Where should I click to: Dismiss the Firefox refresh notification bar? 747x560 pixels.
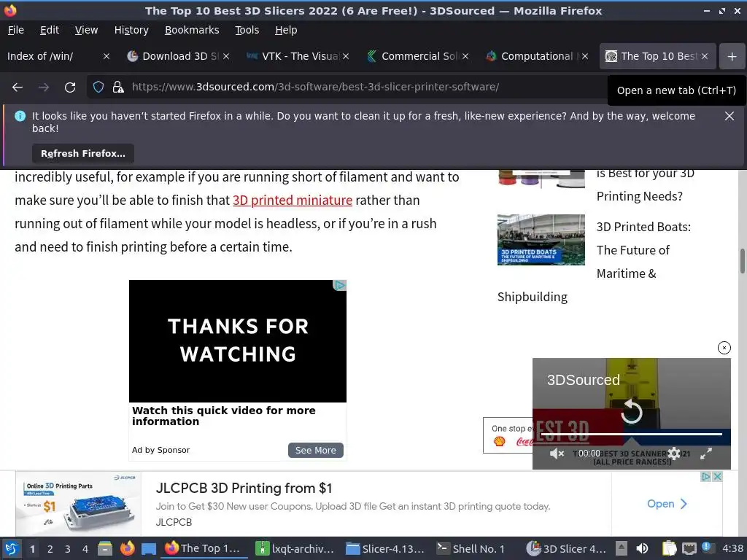pyautogui.click(x=729, y=116)
